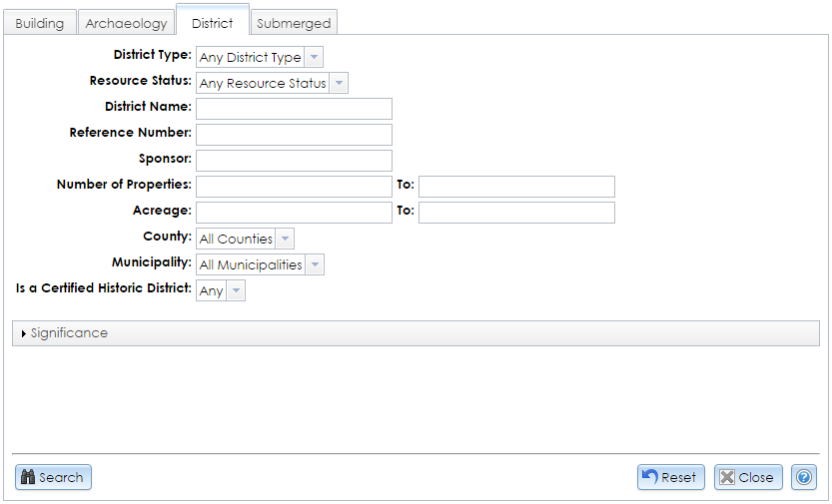This screenshot has width=832, height=504.
Task: Open the Resource Status dropdown
Action: click(x=272, y=83)
